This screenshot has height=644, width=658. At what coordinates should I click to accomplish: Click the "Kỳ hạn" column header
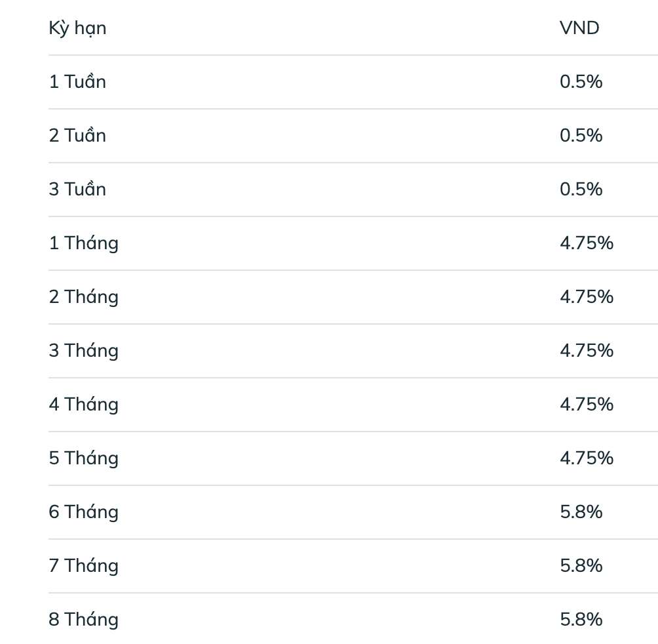(x=77, y=28)
